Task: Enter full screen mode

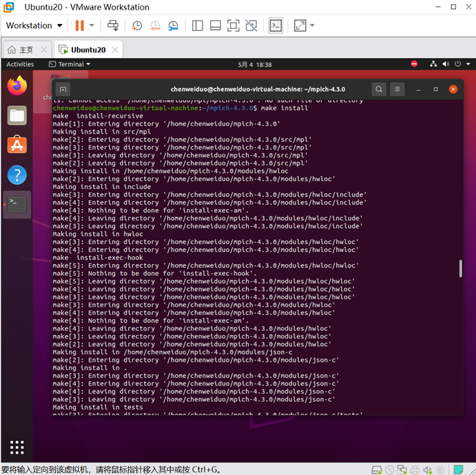Action: click(233, 26)
